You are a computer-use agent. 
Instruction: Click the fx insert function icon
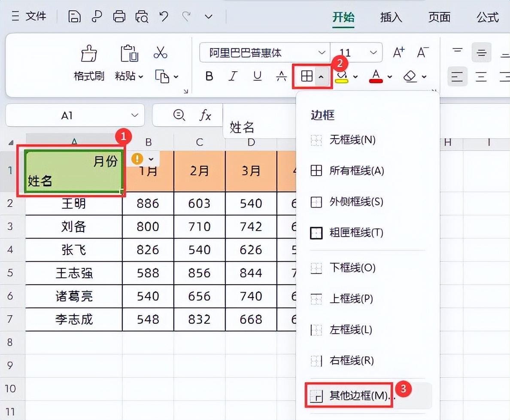(x=206, y=115)
